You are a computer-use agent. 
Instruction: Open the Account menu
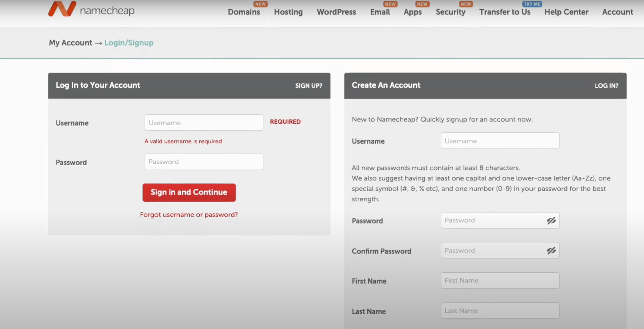tap(618, 12)
